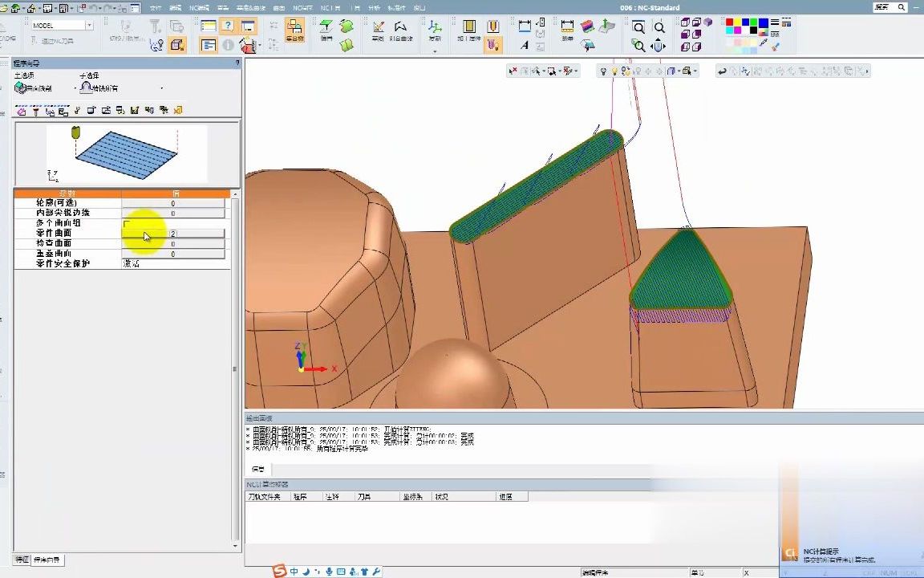
Task: Toggle the 多个曲面组 checkbox
Action: pyautogui.click(x=127, y=223)
